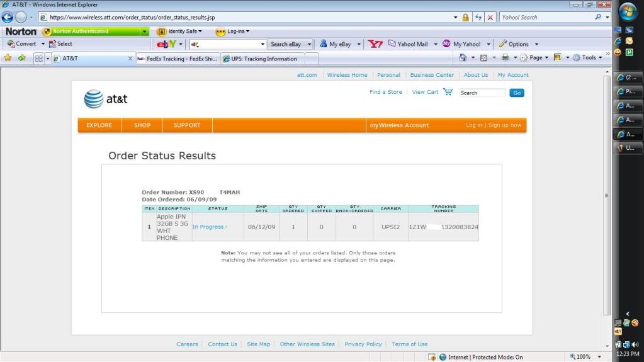Viewport: 644px width, 362px height.
Task: Click the blue Go button
Action: tap(517, 93)
